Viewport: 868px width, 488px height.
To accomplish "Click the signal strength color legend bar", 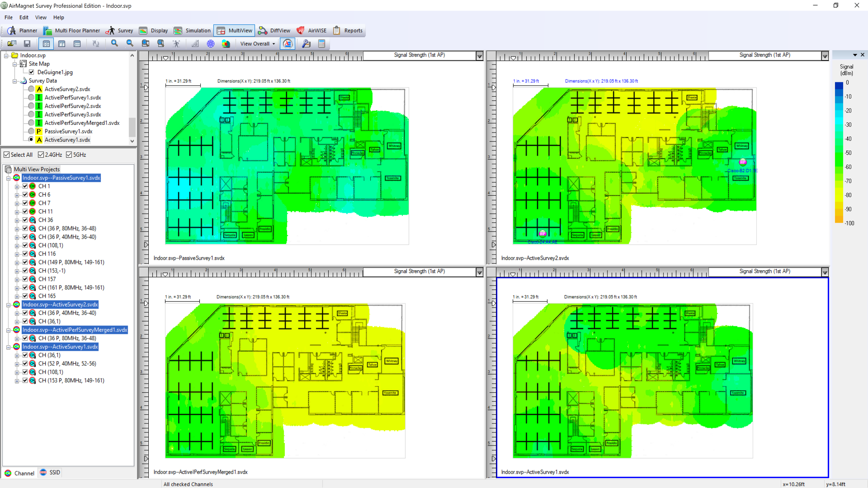I will pos(839,152).
